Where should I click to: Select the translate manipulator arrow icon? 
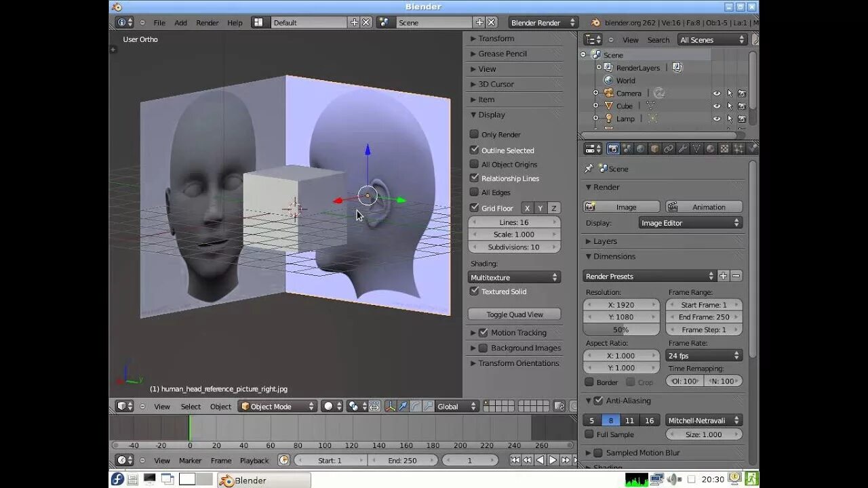[x=403, y=407]
